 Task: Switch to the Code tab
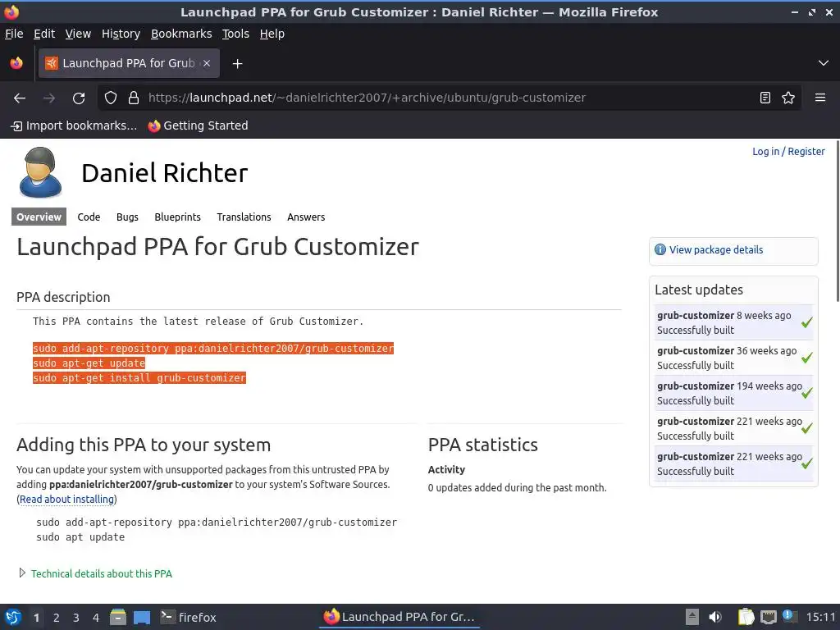coord(89,217)
